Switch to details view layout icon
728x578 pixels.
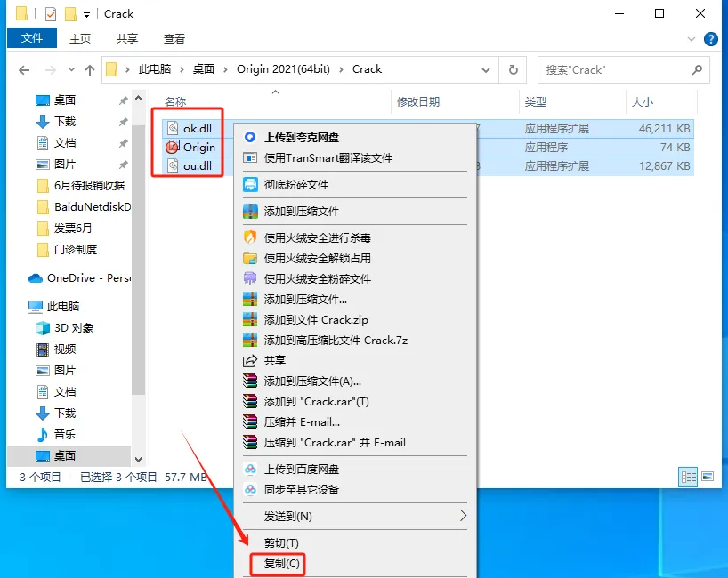click(688, 477)
